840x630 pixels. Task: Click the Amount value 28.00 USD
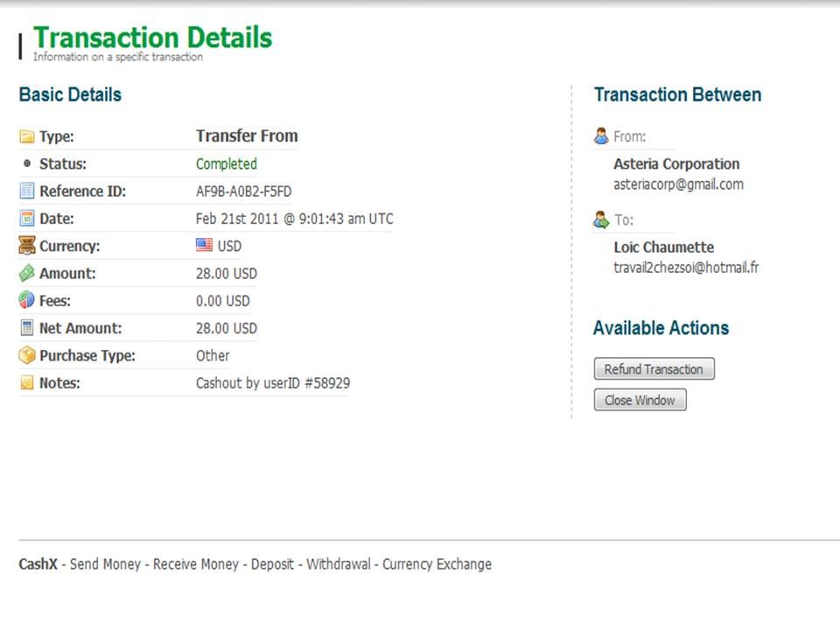pos(227,273)
